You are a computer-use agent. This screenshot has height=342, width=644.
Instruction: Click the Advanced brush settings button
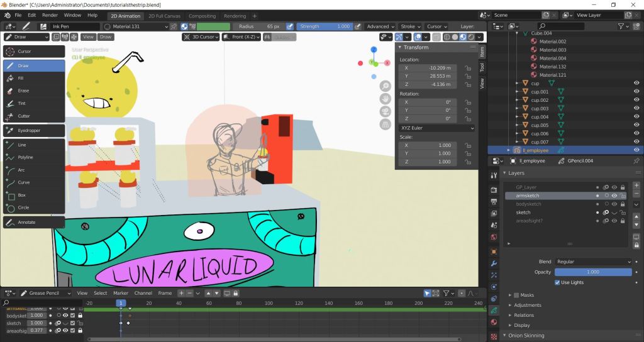380,26
